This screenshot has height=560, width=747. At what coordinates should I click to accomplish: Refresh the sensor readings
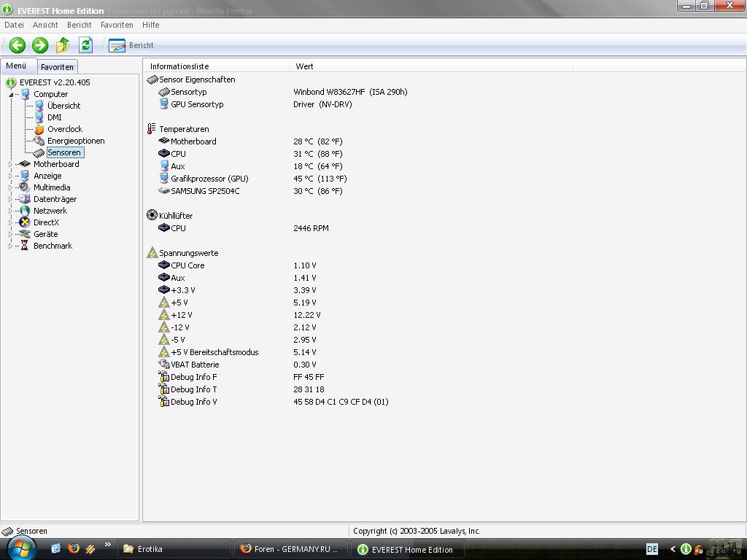86,45
